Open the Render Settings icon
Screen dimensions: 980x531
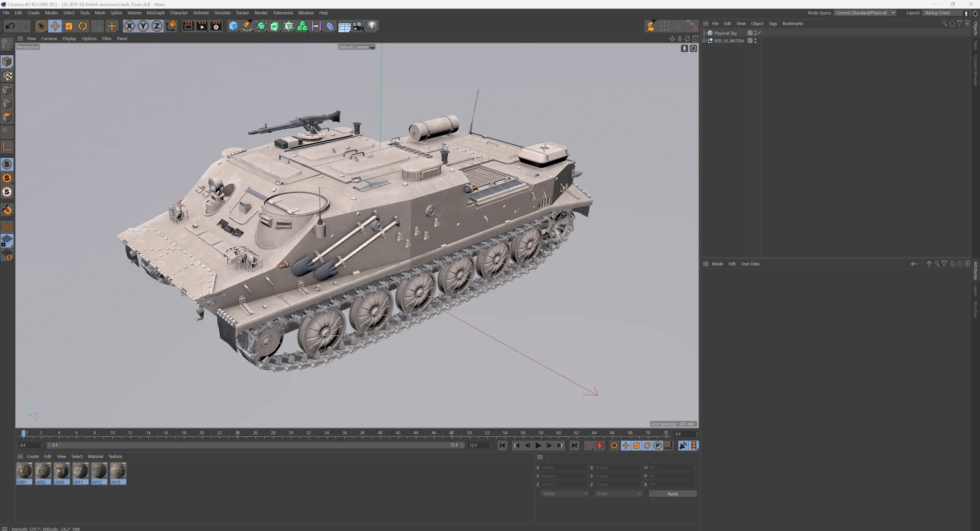216,26
